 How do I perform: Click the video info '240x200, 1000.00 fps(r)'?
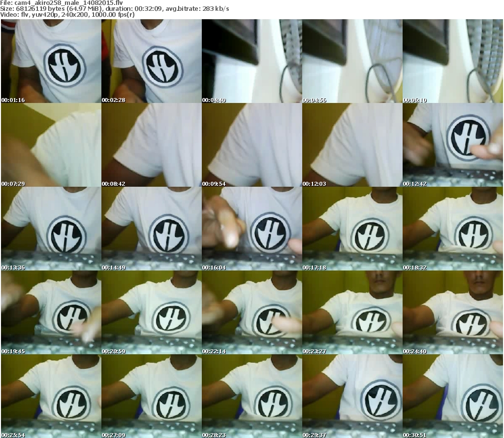tap(97, 15)
